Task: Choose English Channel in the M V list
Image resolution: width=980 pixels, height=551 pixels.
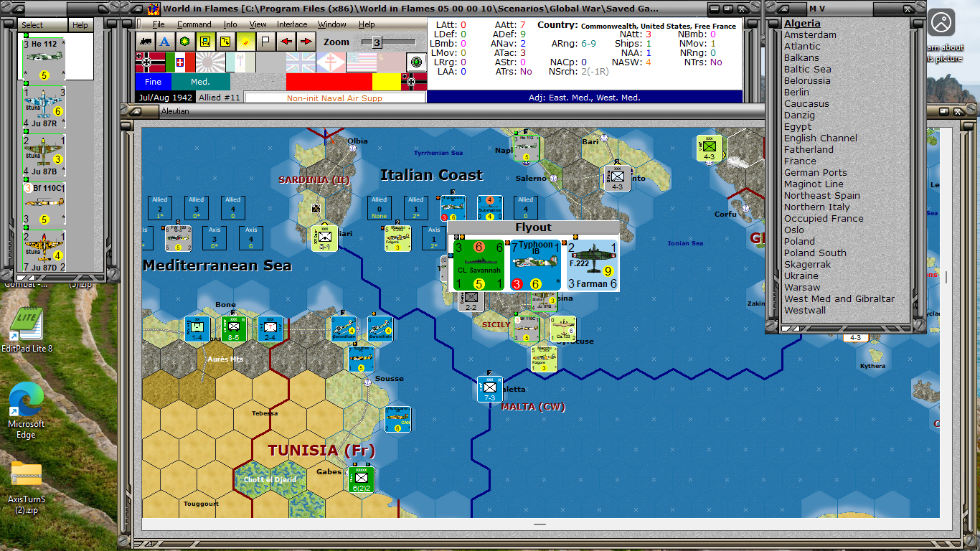Action: [821, 138]
